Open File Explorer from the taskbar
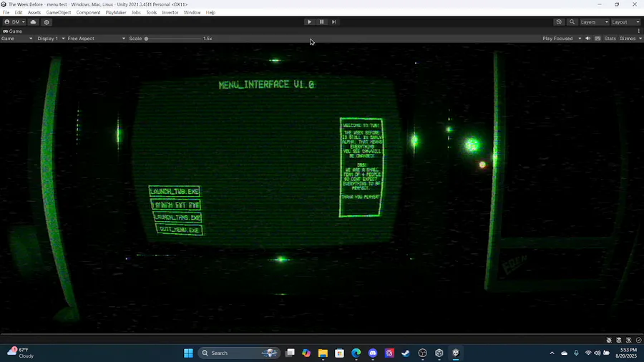Image resolution: width=644 pixels, height=362 pixels. [323, 353]
